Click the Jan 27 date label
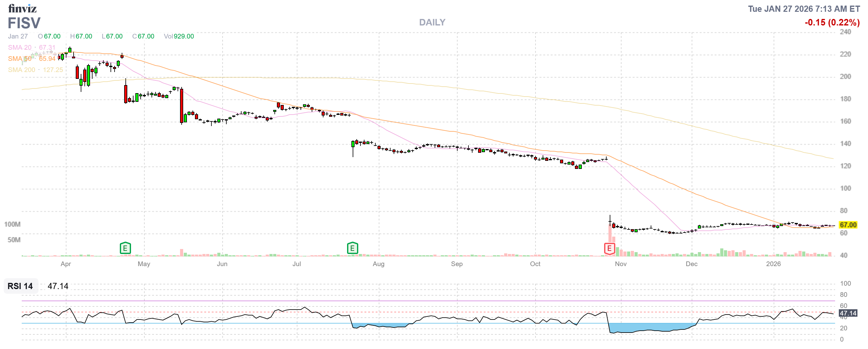Screen dimensions: 868x349 [17, 36]
